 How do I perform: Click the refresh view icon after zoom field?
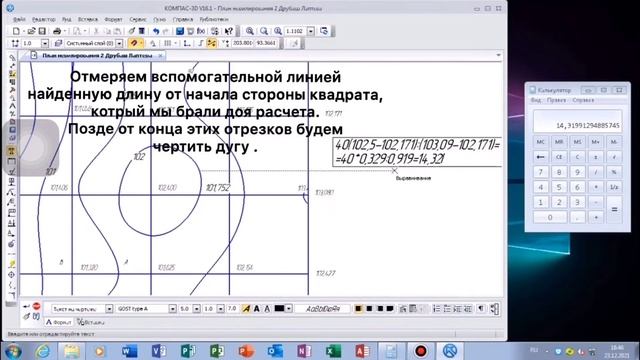(x=324, y=31)
